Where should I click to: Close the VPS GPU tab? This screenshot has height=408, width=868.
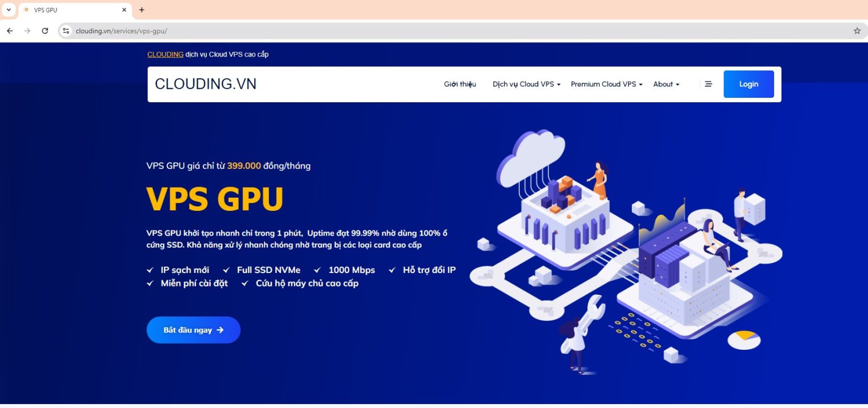tap(124, 10)
